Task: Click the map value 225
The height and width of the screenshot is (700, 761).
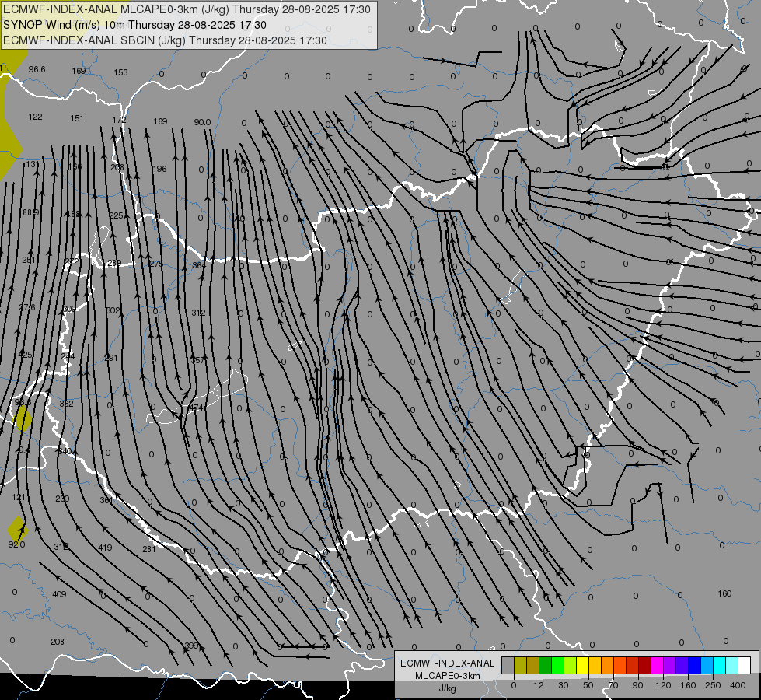Action: [116, 215]
